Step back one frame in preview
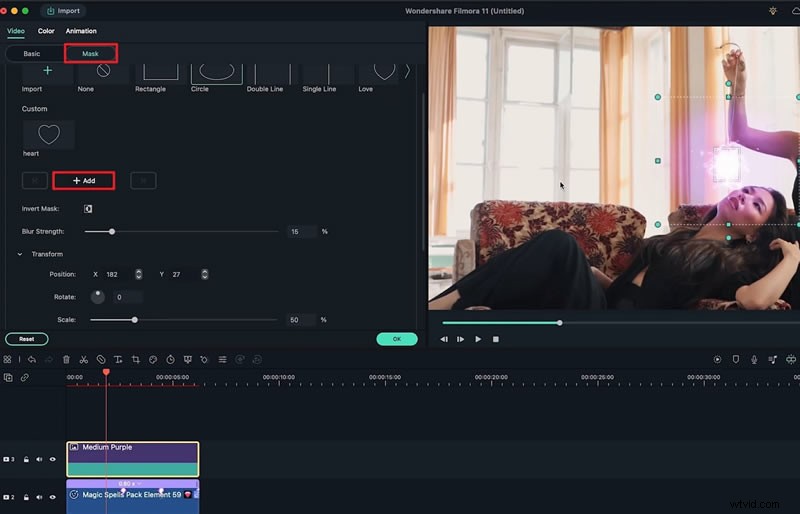Viewport: 800px width, 514px height. click(444, 339)
